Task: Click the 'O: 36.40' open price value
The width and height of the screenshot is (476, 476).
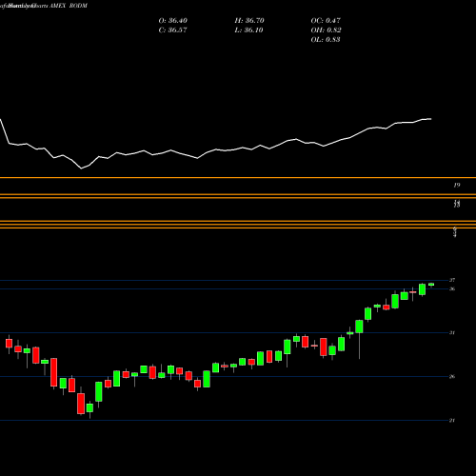Action: coord(173,21)
